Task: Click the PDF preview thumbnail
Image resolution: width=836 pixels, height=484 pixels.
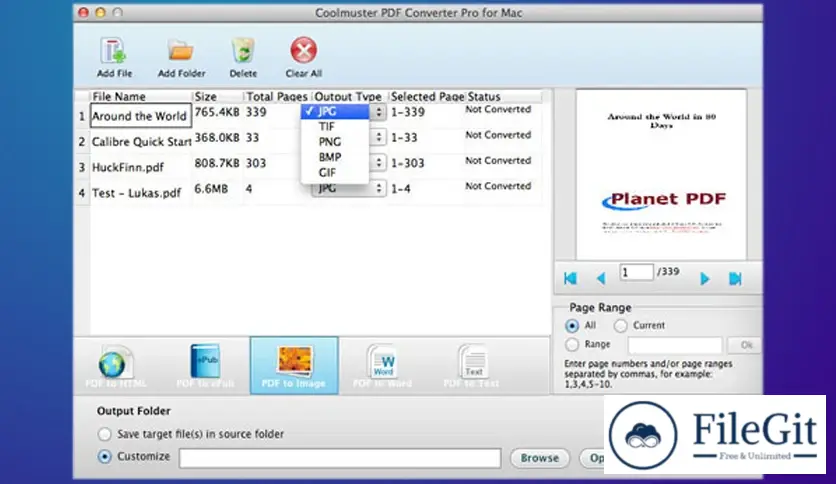Action: point(661,174)
